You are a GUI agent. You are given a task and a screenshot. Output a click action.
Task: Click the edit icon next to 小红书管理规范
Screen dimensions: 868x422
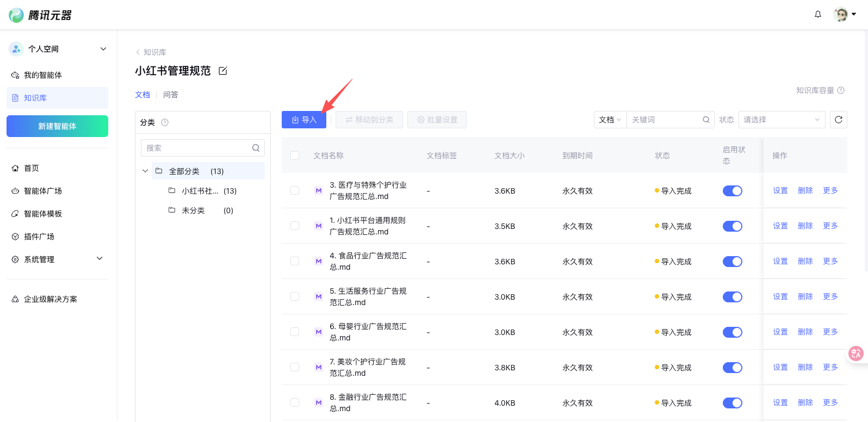(x=222, y=71)
